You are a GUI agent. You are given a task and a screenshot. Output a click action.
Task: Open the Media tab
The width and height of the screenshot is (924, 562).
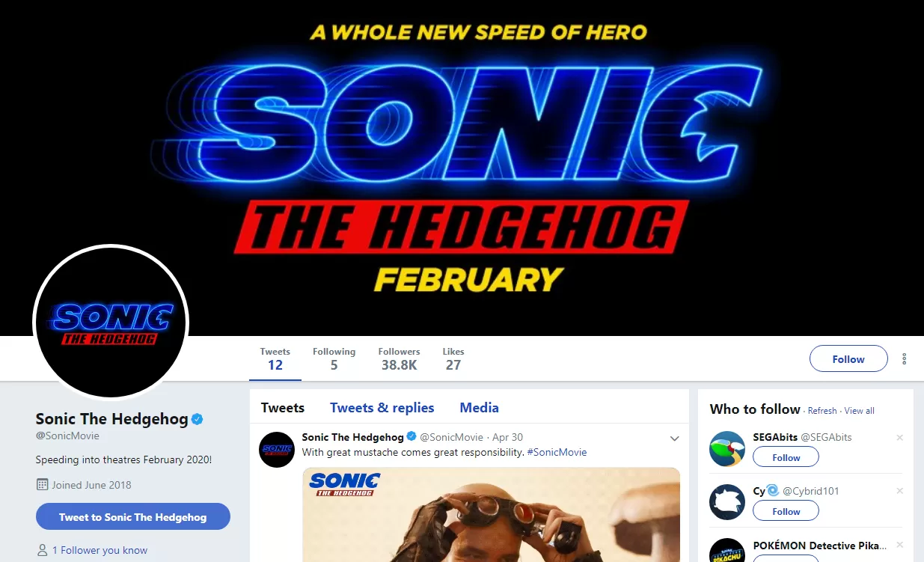479,408
